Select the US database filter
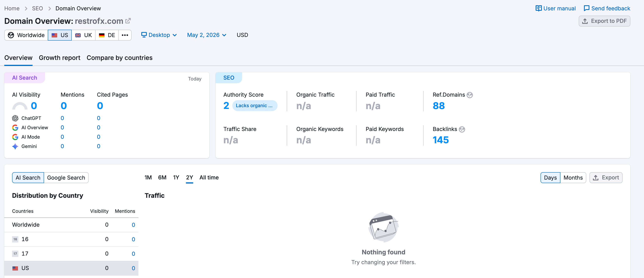 60,35
